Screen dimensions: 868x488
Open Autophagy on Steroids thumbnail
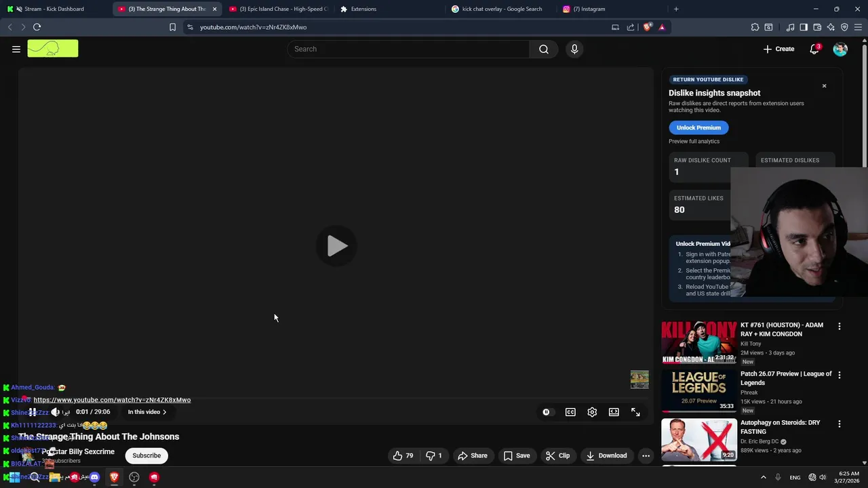[x=699, y=440]
